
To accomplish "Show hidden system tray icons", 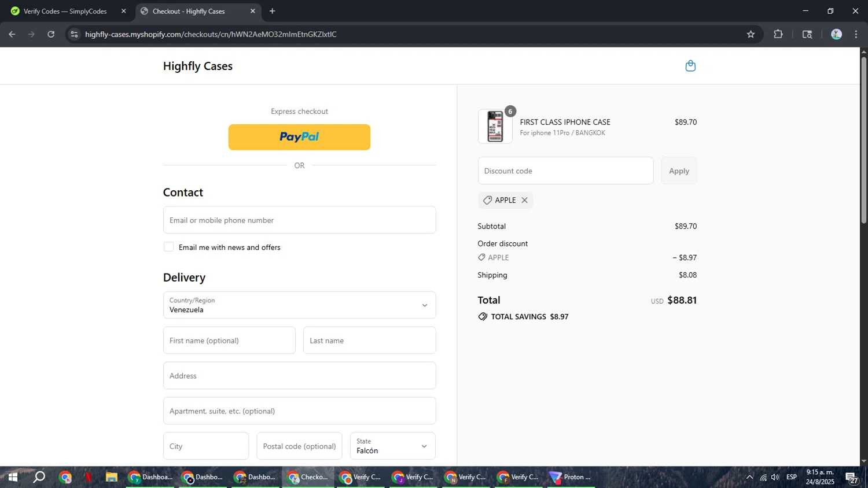I will pyautogui.click(x=749, y=477).
